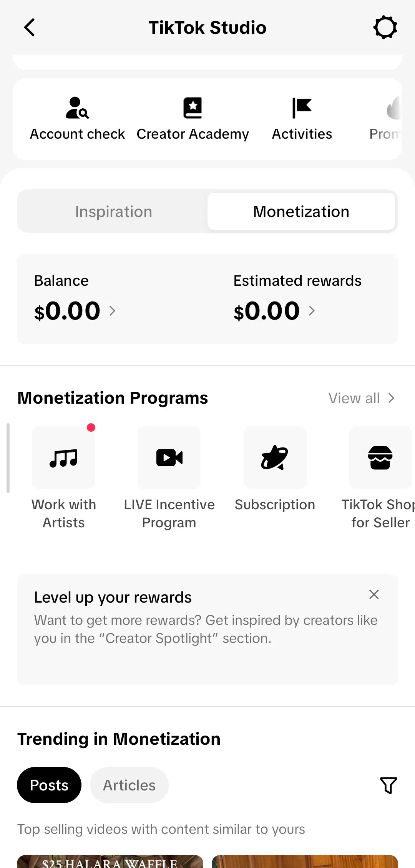
Task: Dismiss the Level up your rewards card
Action: point(374,595)
